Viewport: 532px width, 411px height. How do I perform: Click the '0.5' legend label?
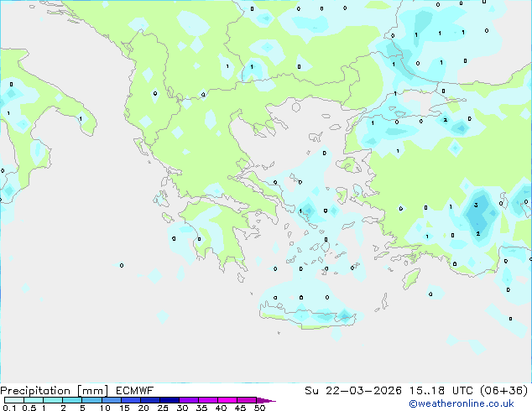(x=29, y=408)
